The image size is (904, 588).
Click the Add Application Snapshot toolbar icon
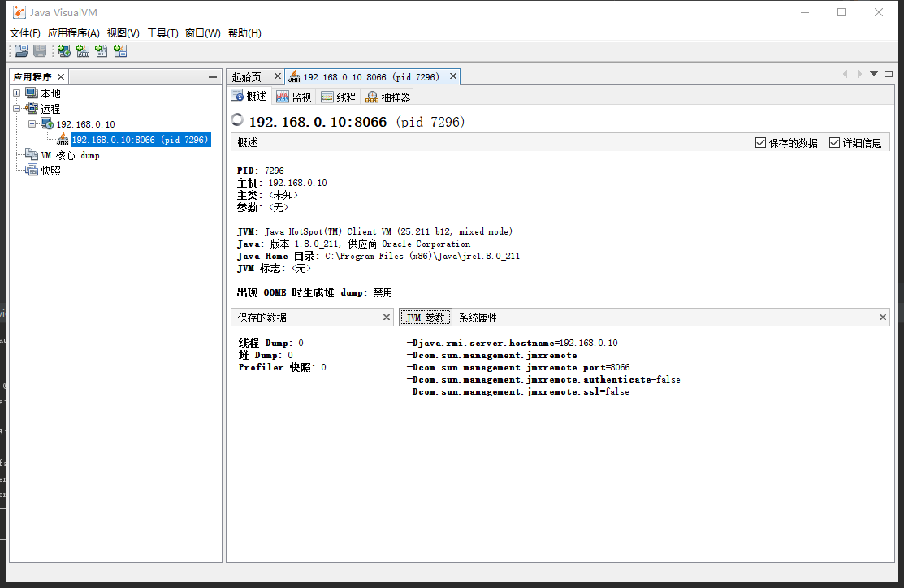(x=120, y=50)
